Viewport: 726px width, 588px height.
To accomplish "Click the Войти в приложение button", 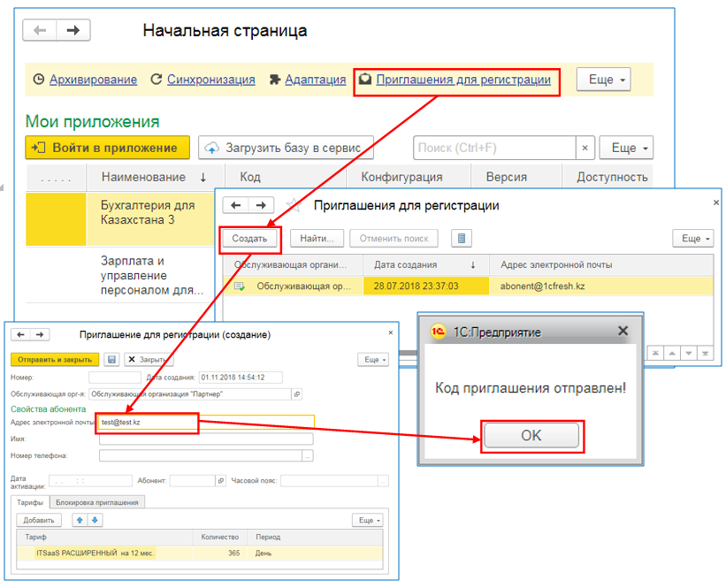I will (107, 148).
